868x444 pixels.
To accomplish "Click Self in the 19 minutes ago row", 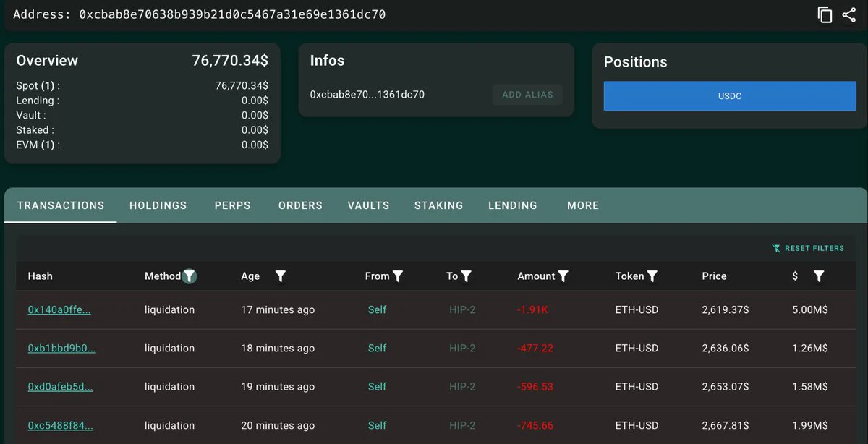I will click(377, 386).
